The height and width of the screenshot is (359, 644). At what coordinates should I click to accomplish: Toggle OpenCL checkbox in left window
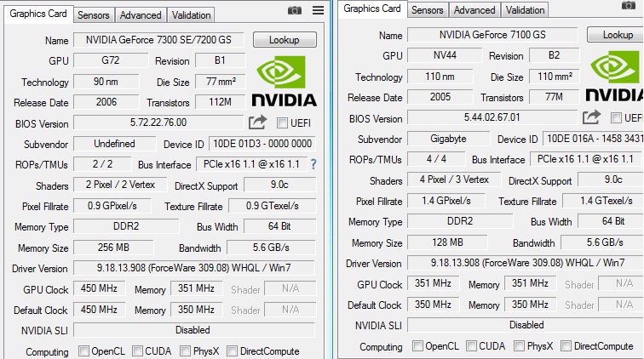[83, 350]
